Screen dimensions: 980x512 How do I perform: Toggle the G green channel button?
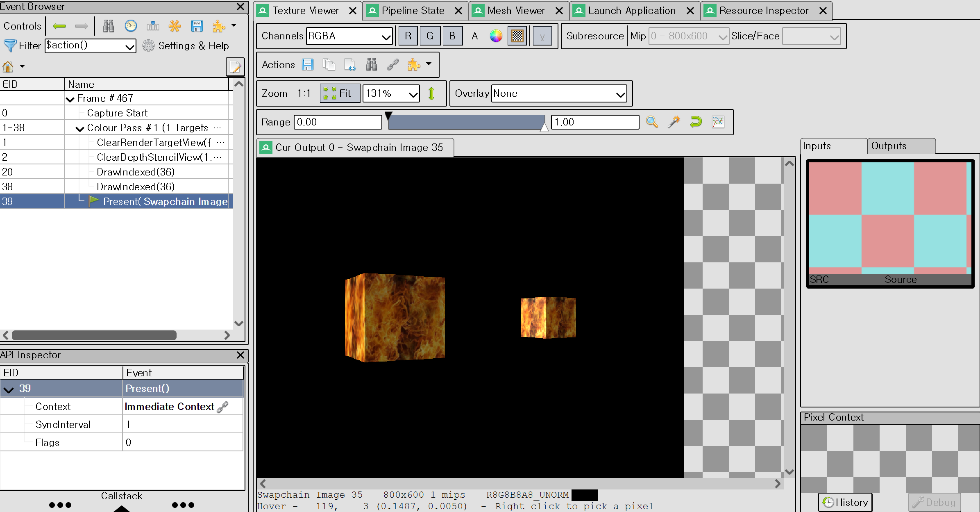pos(430,36)
